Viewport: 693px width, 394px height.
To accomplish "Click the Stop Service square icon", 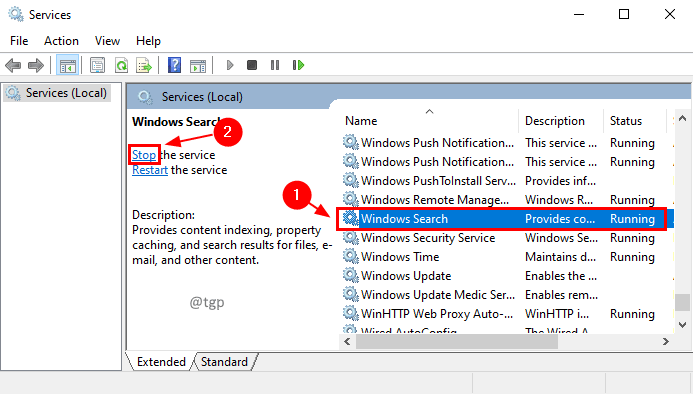I will pyautogui.click(x=252, y=65).
